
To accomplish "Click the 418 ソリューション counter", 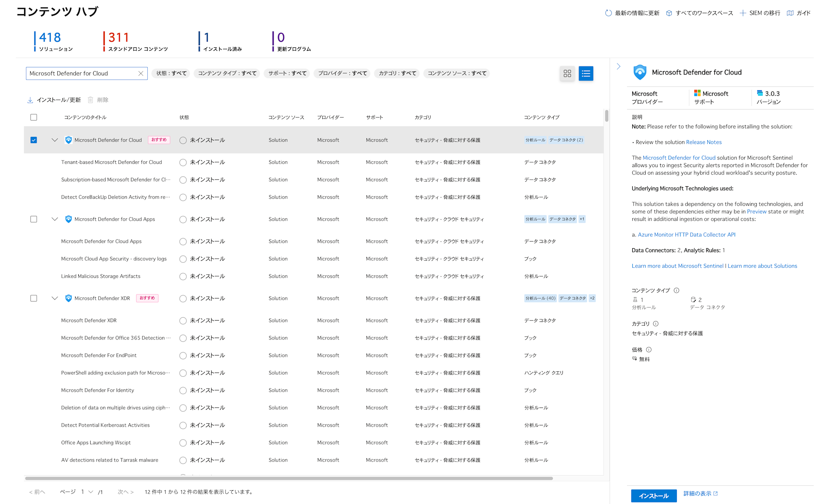I will [53, 42].
